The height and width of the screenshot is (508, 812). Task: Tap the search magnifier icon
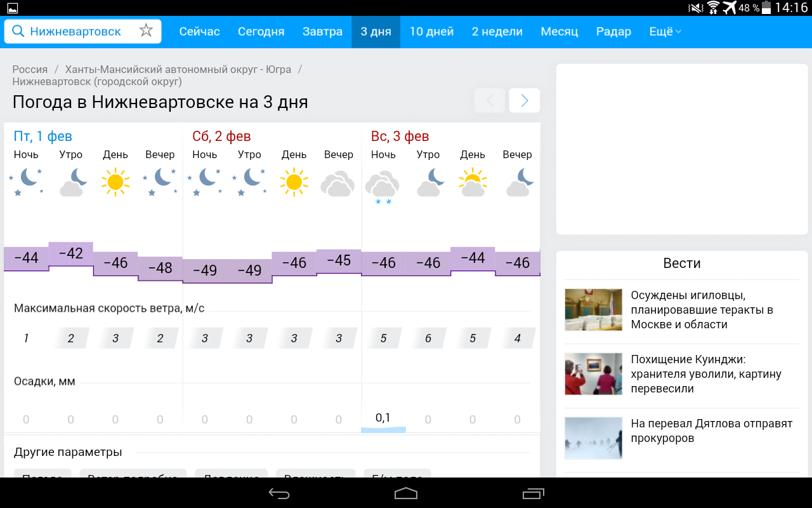coord(18,32)
